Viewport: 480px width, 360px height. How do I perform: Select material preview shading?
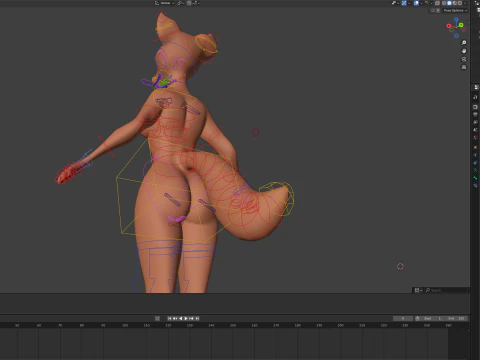(x=455, y=3)
